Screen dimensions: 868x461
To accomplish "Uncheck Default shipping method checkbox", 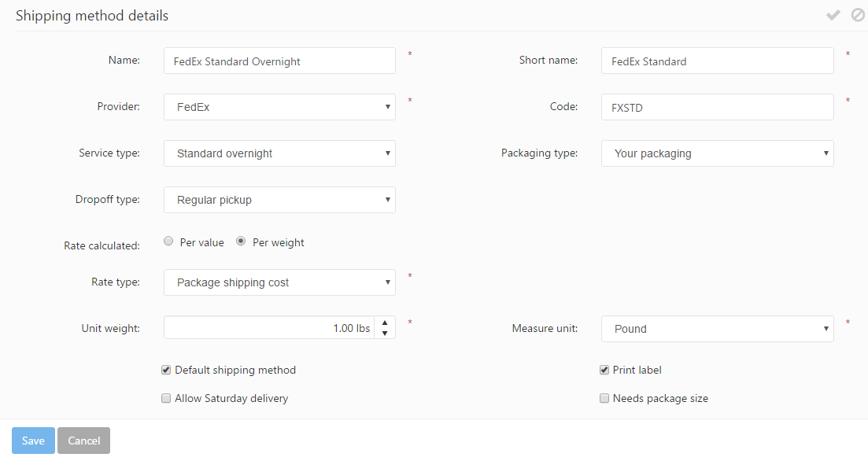I will tap(166, 370).
